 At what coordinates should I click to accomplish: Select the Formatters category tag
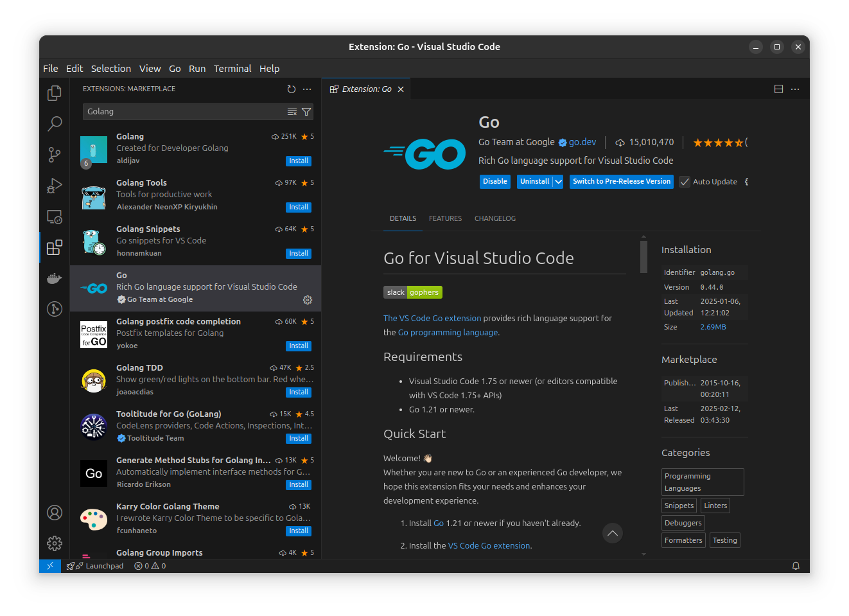(683, 540)
